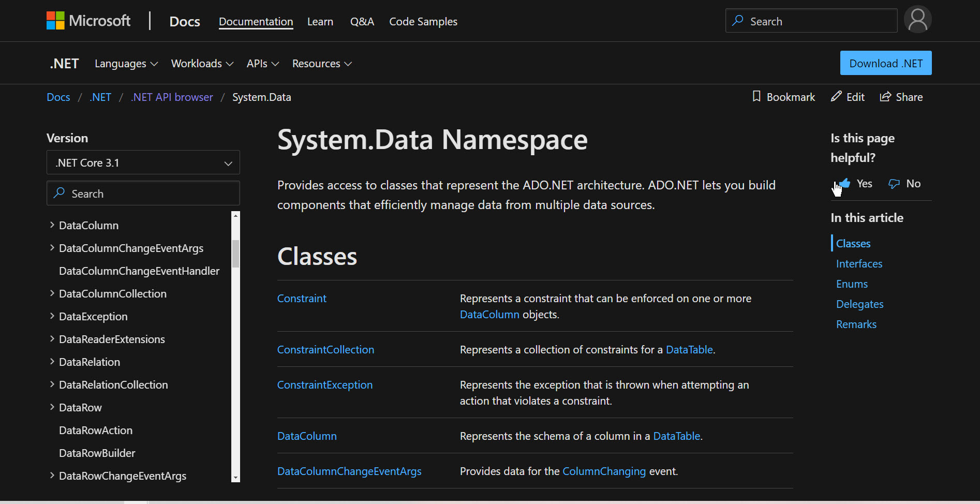Open the user account avatar icon

(x=917, y=20)
